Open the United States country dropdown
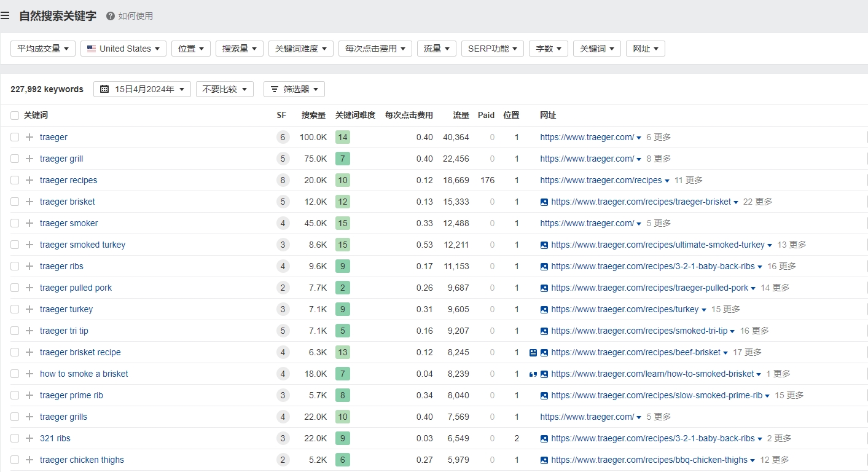The image size is (868, 472). coord(123,49)
